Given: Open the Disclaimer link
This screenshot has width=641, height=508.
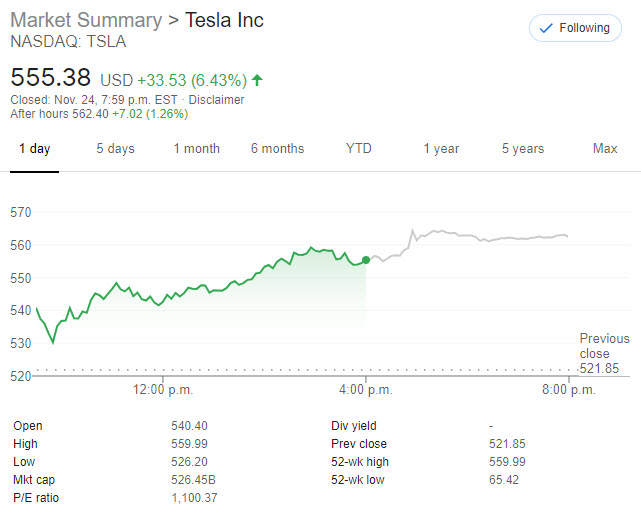Looking at the screenshot, I should click(217, 100).
